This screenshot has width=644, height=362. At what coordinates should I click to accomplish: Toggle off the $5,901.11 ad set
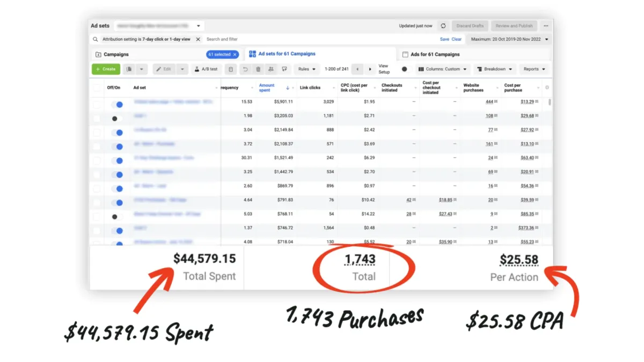117,105
